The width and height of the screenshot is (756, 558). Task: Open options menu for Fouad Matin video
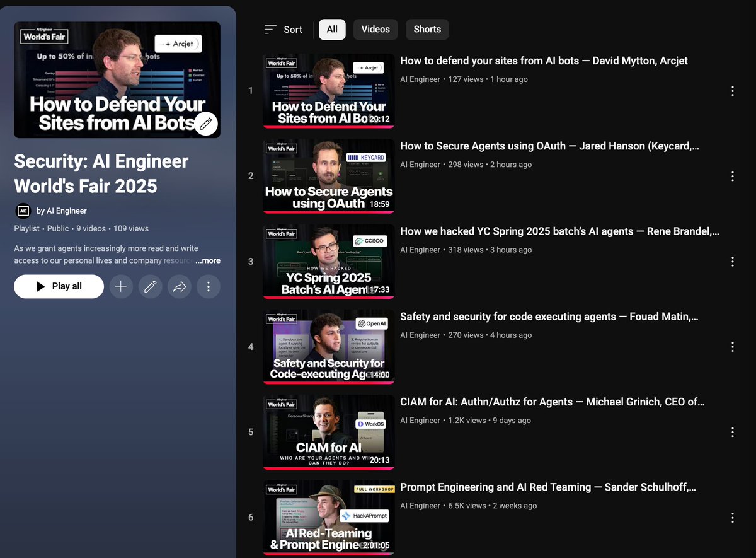point(732,347)
